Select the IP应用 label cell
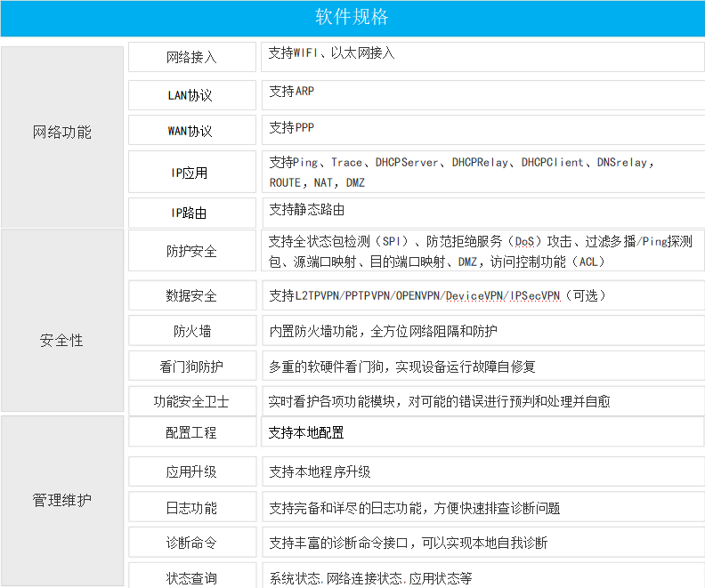 [x=191, y=173]
